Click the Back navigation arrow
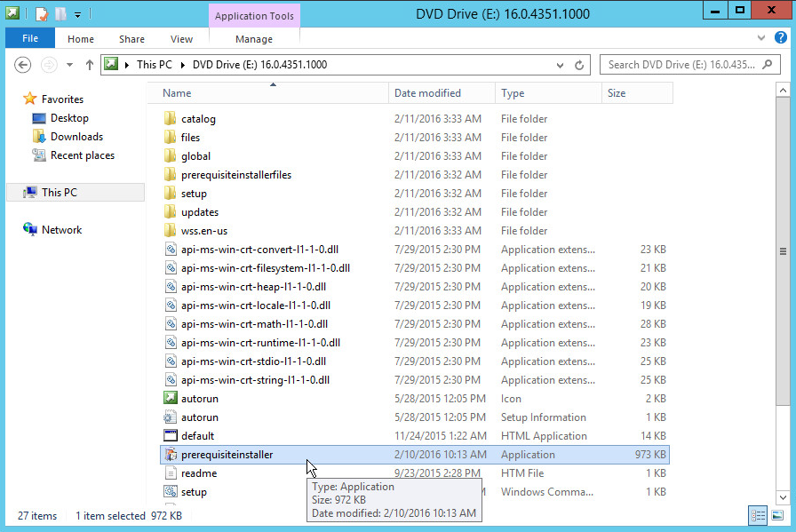 point(24,65)
